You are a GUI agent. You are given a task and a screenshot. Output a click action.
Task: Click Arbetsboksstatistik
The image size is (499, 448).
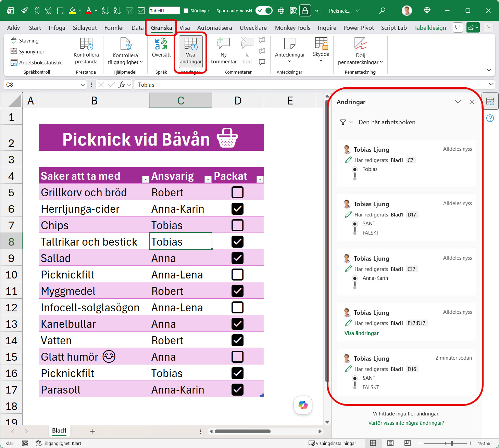pos(36,62)
